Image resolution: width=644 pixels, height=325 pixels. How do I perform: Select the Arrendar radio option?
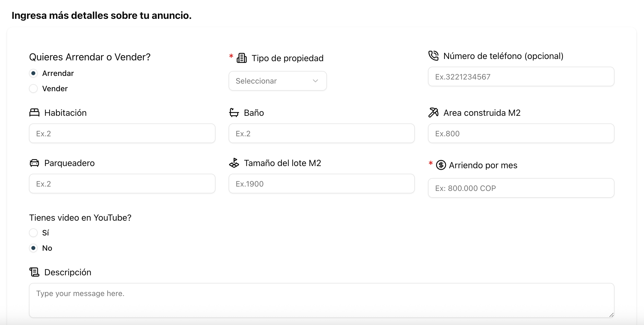(x=33, y=73)
